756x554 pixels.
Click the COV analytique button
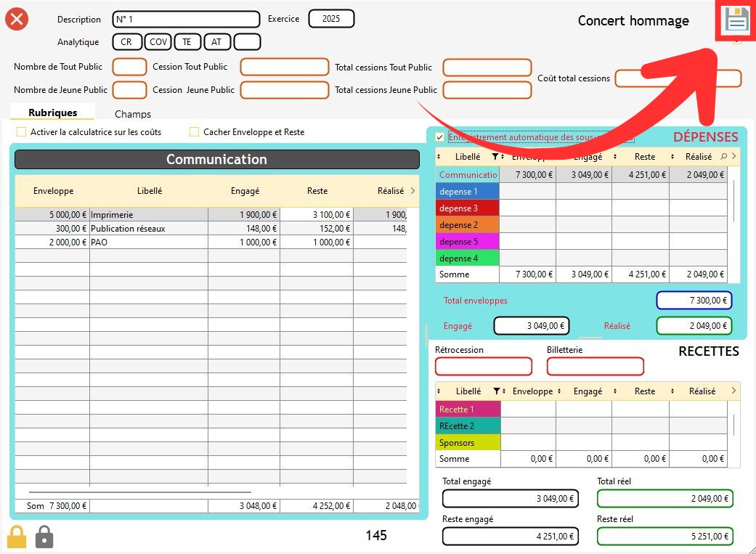tap(158, 42)
